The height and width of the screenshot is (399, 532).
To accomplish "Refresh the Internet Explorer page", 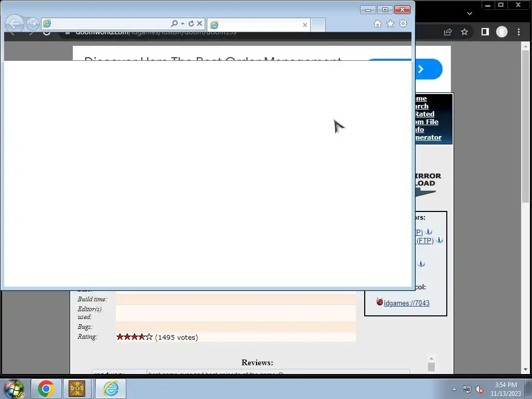I will [191, 23].
